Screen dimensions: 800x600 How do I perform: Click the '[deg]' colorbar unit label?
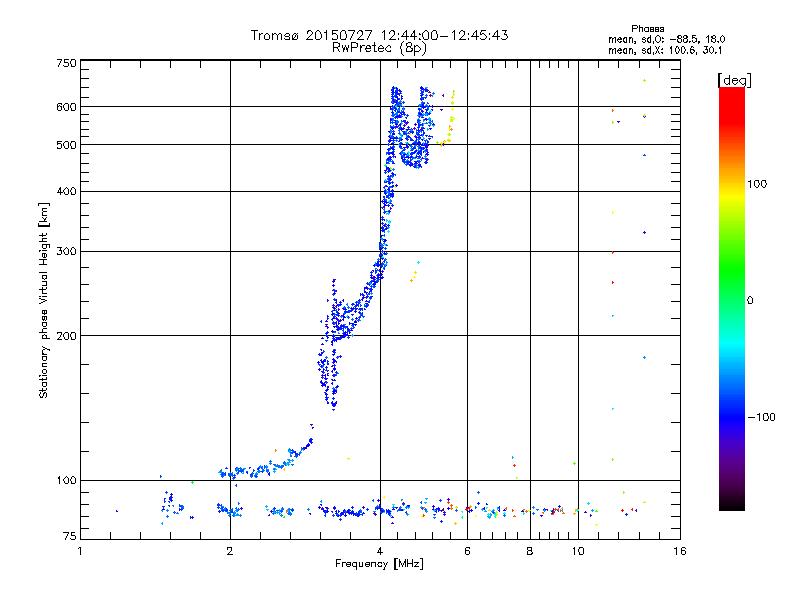[734, 80]
